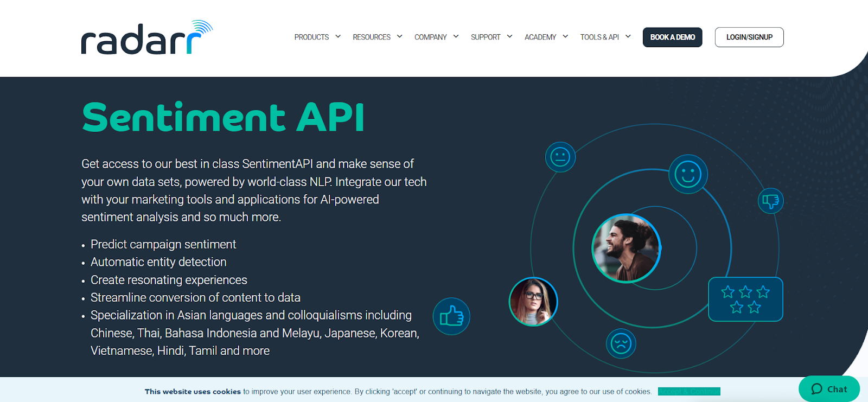Click the "Create resonating experiences" bullet
The width and height of the screenshot is (868, 402).
pos(169,280)
